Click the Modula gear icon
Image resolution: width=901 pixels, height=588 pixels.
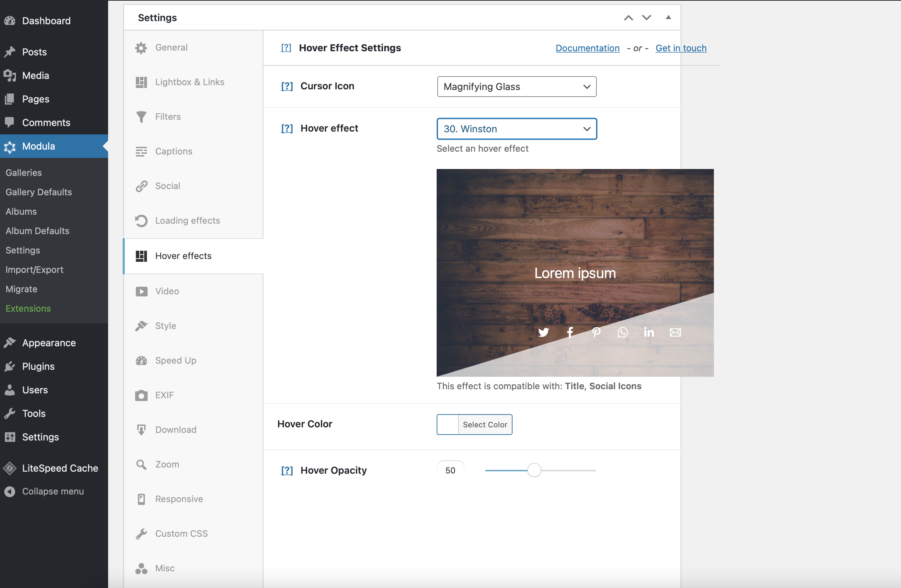pyautogui.click(x=10, y=146)
